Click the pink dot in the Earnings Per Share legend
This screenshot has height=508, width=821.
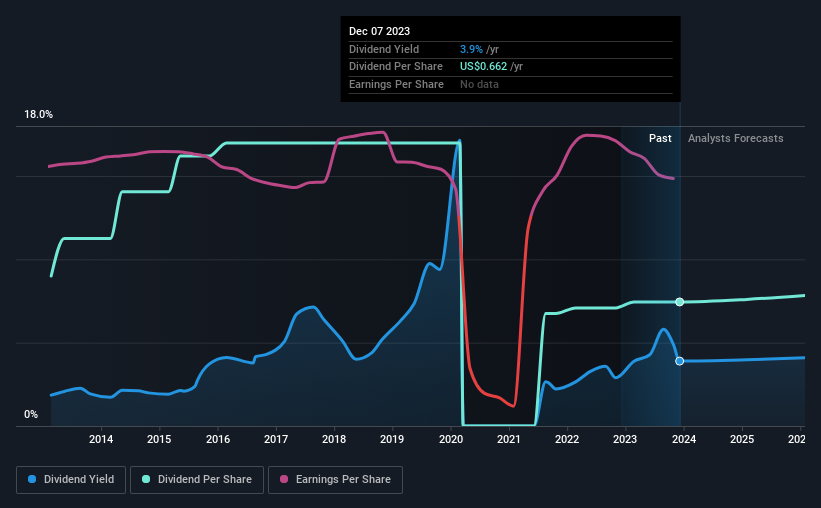284,479
